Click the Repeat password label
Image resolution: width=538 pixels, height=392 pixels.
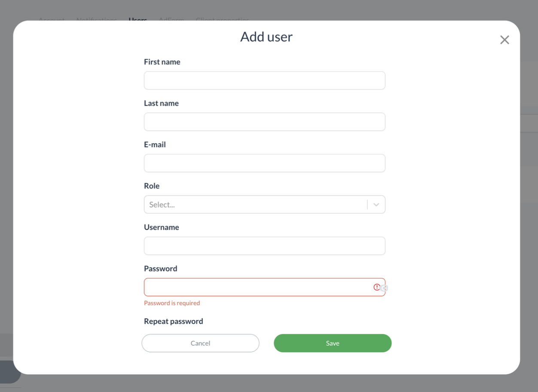pos(174,321)
